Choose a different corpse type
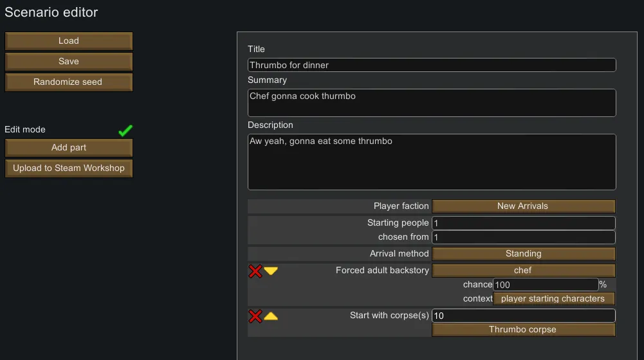The width and height of the screenshot is (644, 360). (x=523, y=330)
